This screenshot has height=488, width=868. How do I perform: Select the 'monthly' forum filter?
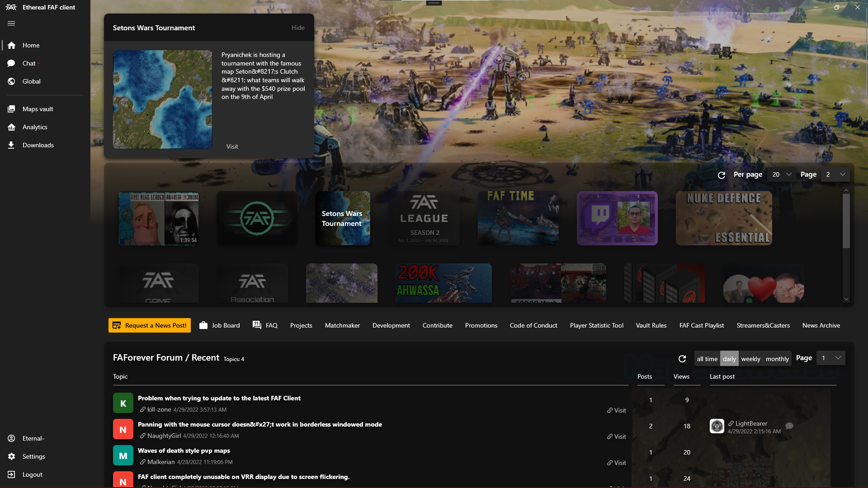pyautogui.click(x=777, y=359)
